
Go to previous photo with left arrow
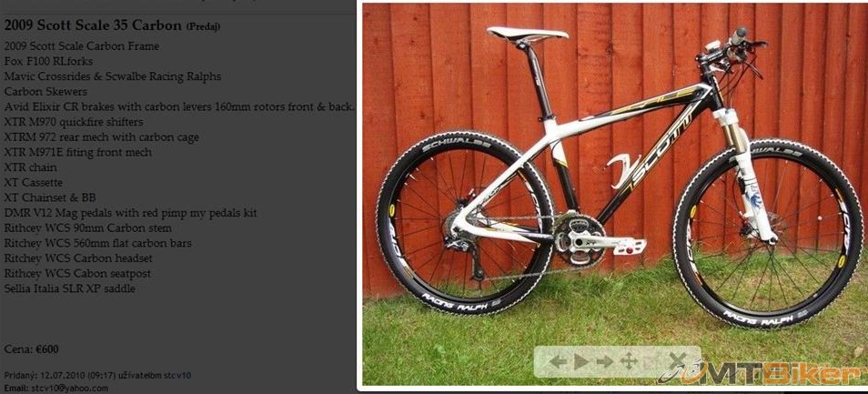coord(558,362)
